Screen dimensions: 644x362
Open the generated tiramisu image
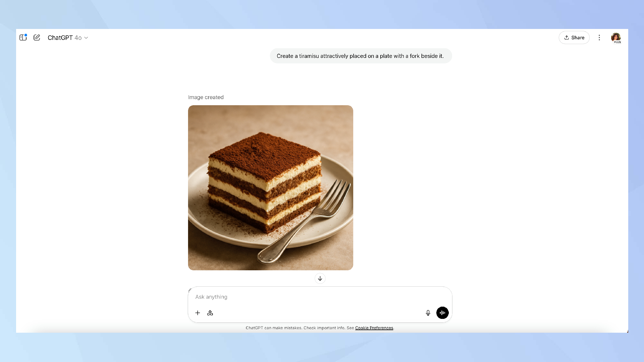[270, 188]
